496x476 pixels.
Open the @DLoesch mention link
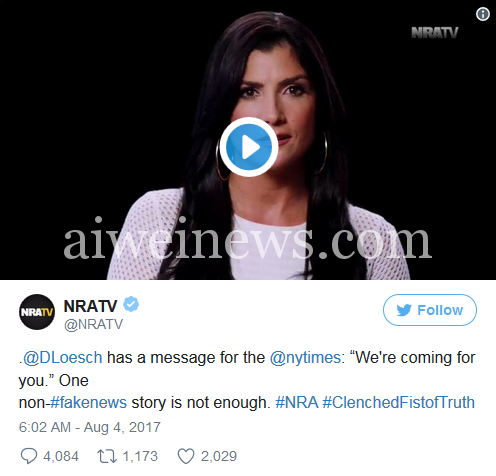click(63, 358)
